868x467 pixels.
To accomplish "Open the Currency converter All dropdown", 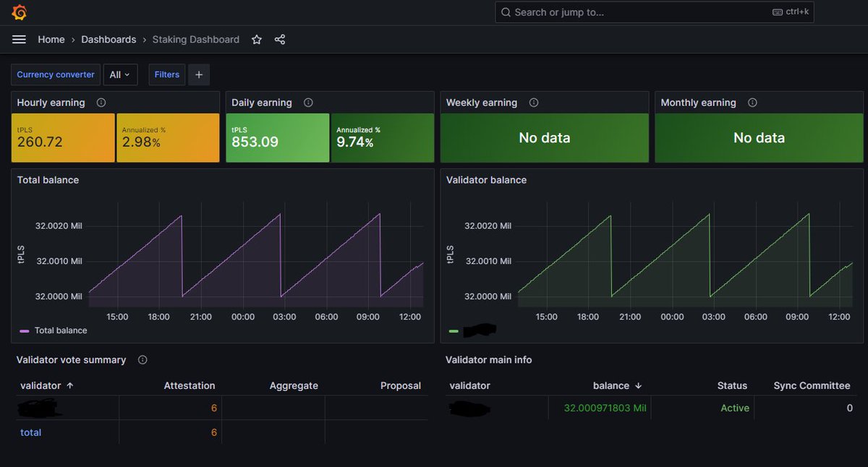I will pos(121,74).
